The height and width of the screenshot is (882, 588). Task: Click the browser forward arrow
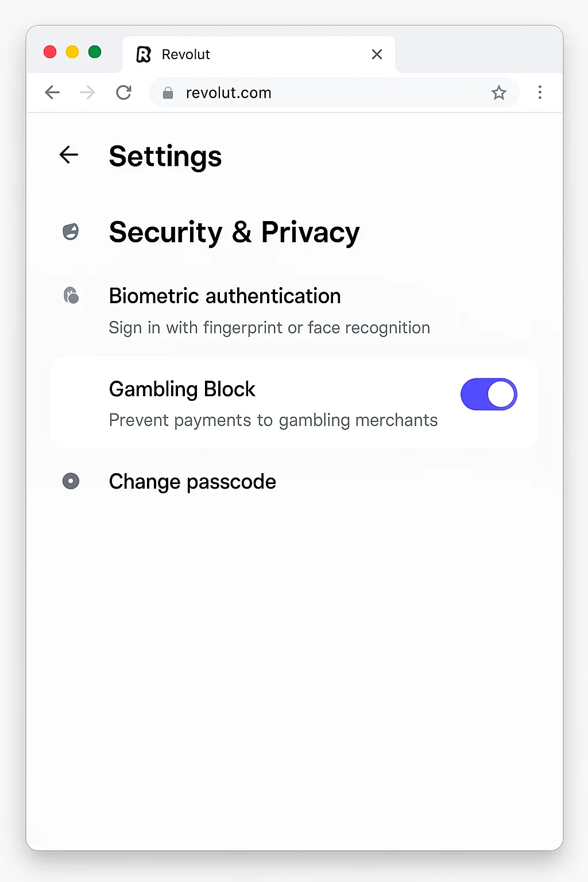click(x=87, y=92)
